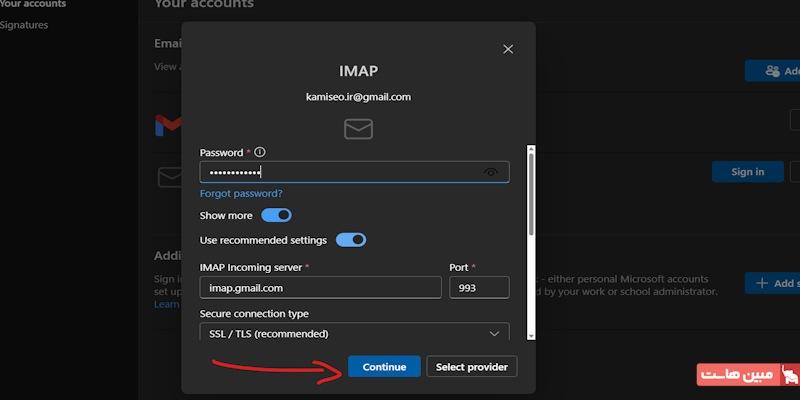Image resolution: width=800 pixels, height=400 pixels.
Task: Click scrollbar down arrow in dialog
Action: (531, 335)
